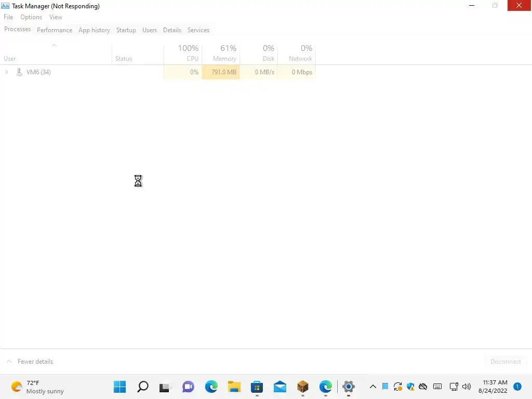This screenshot has width=532, height=399.
Task: Open the Edge icon beside the Settings gear
Action: click(x=325, y=387)
